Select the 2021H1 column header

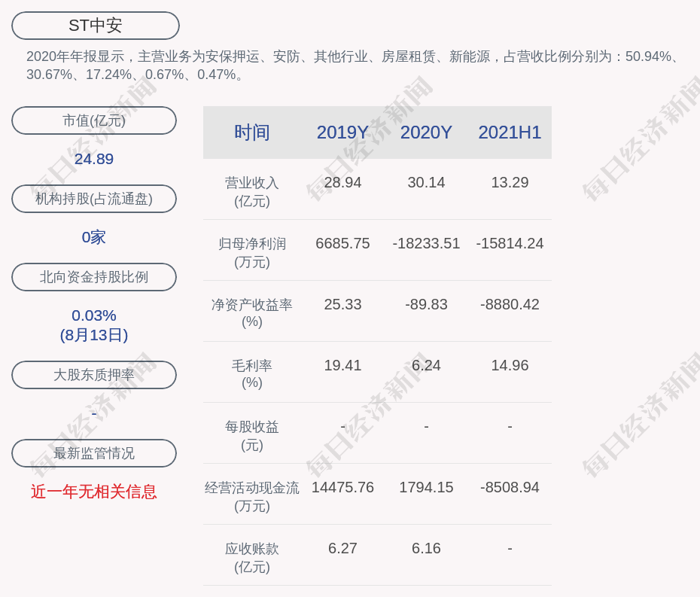tap(510, 132)
